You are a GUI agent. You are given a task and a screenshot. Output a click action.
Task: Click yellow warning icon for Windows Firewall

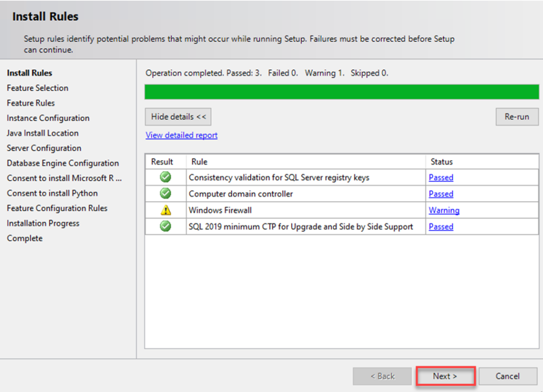click(165, 210)
